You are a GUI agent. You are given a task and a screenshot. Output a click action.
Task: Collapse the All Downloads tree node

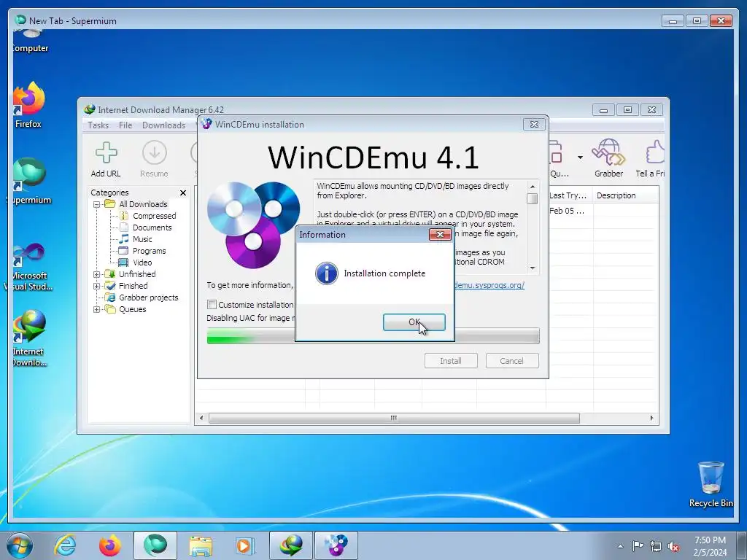point(97,204)
